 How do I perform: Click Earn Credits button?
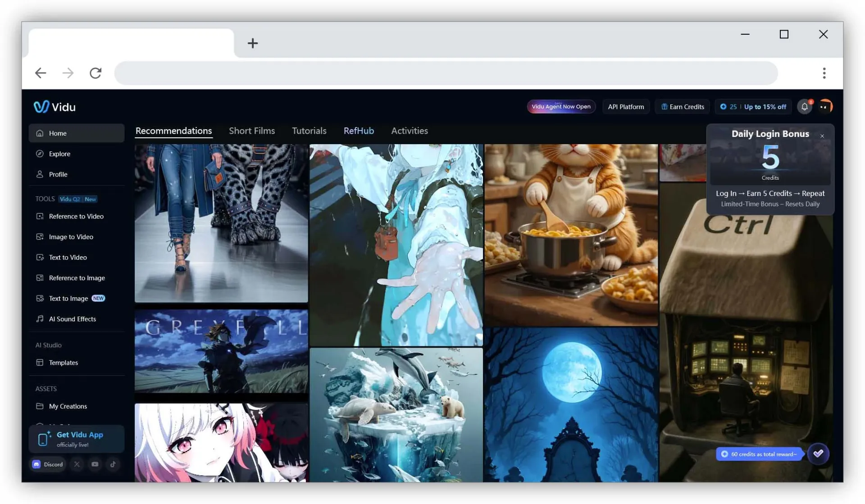click(683, 107)
